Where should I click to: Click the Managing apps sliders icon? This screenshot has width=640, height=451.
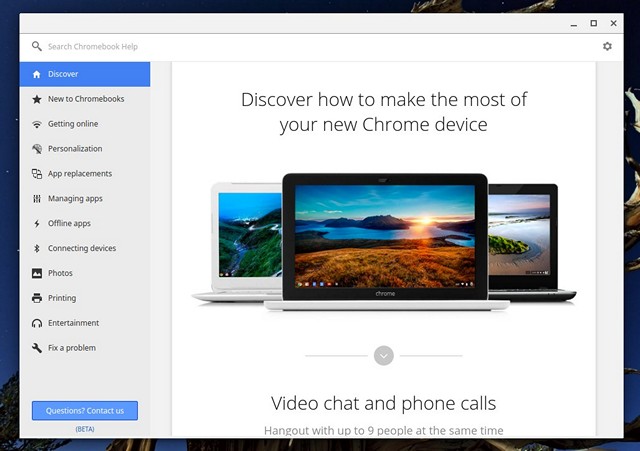click(x=37, y=199)
